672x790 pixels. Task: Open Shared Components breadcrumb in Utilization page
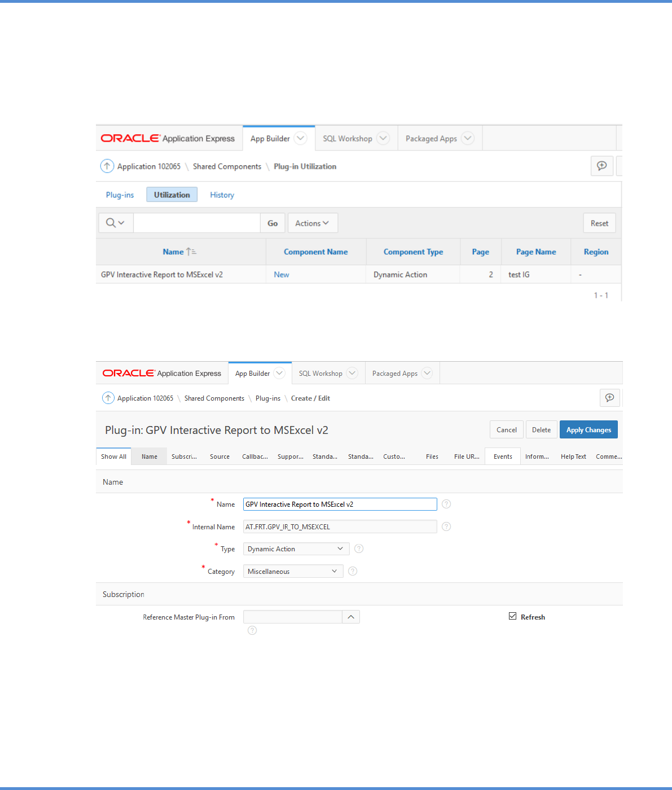(227, 166)
